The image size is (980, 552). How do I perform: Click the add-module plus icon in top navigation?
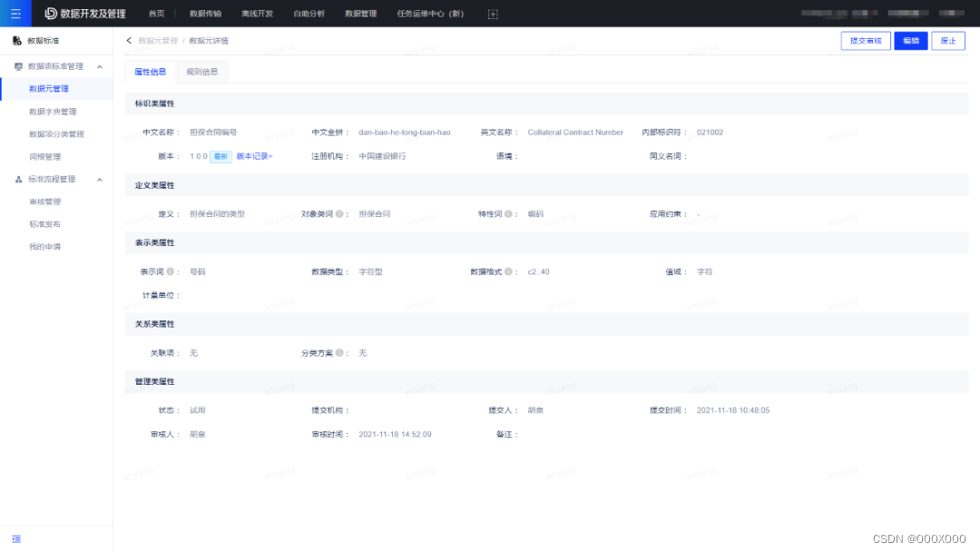(493, 14)
